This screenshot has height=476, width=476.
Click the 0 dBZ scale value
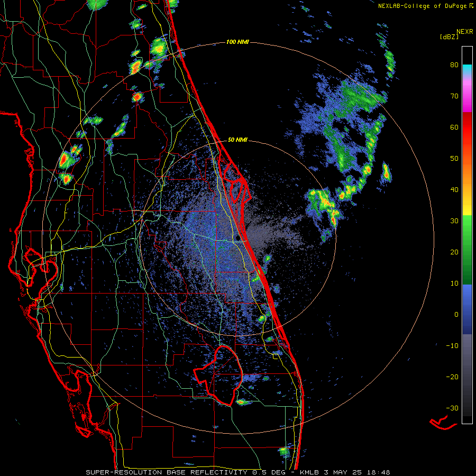coord(456,315)
